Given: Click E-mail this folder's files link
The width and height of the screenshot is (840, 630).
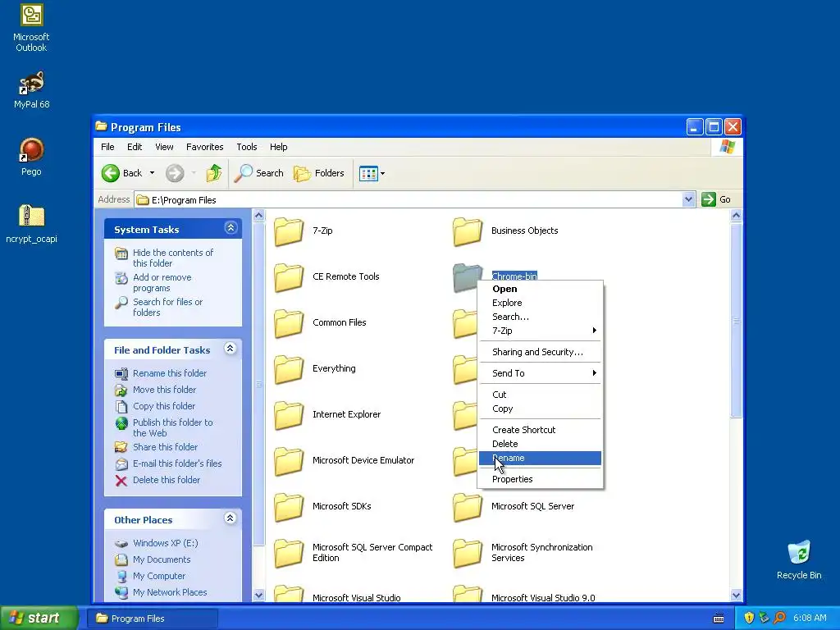Looking at the screenshot, I should (x=177, y=463).
